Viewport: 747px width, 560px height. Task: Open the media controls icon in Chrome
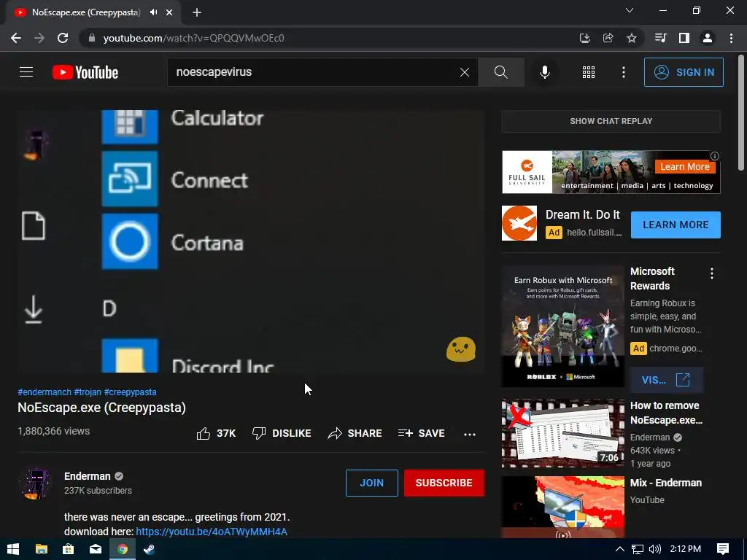(660, 38)
